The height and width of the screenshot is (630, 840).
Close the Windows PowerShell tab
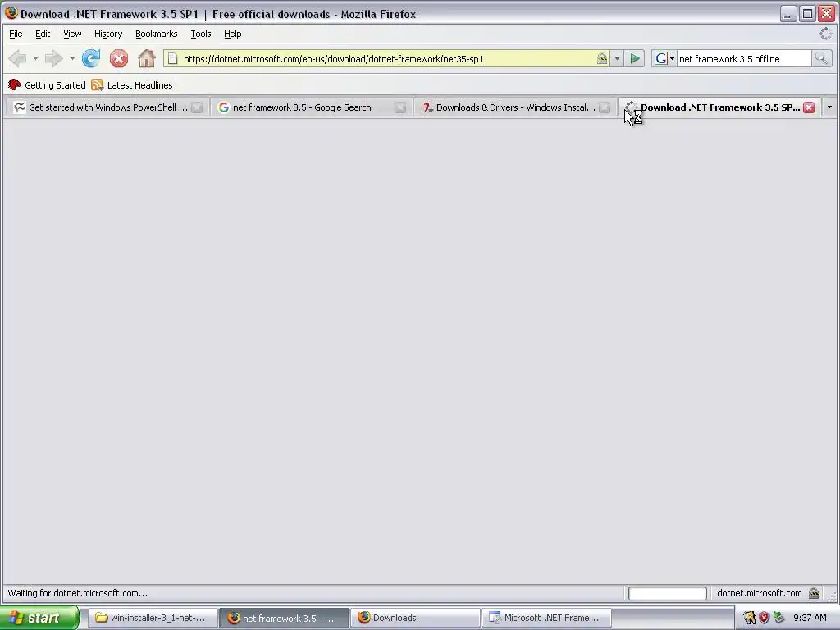pos(197,107)
